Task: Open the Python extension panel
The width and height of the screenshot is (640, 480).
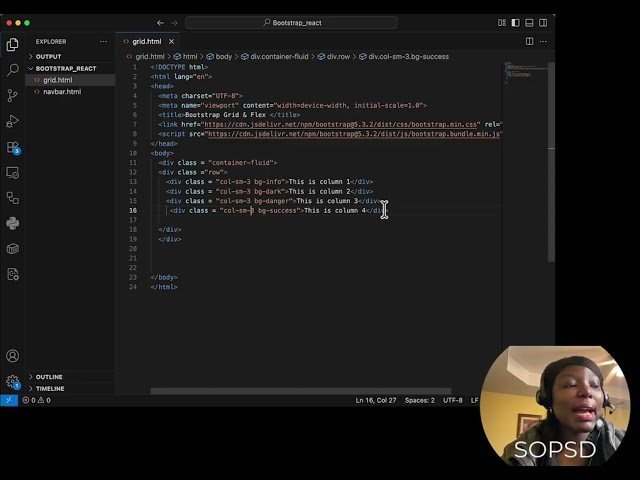Action: coord(12,223)
